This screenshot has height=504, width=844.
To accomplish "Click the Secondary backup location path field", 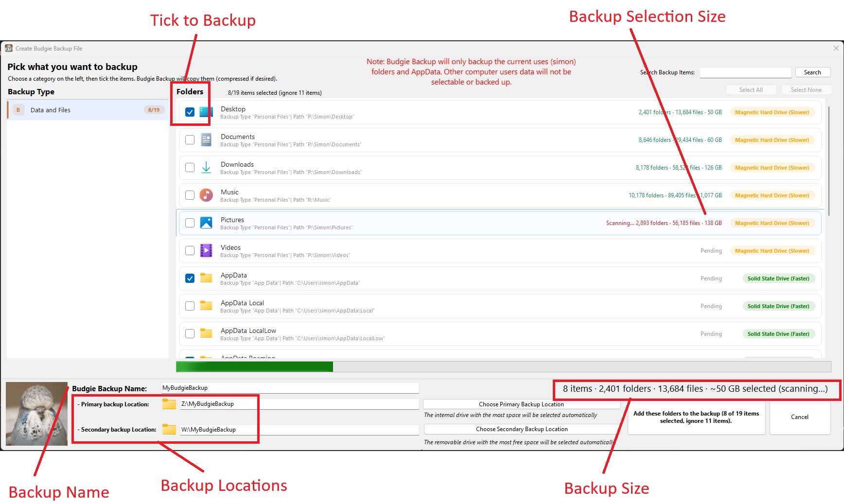I will point(299,430).
